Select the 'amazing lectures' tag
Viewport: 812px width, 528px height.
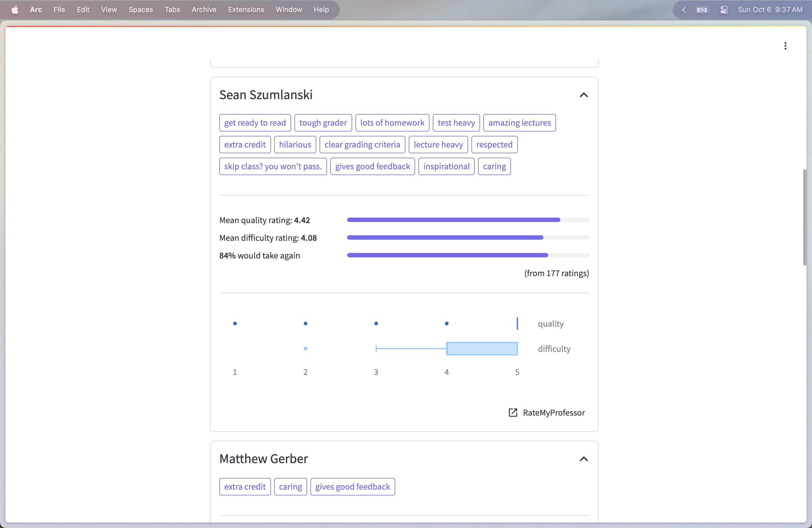(519, 123)
